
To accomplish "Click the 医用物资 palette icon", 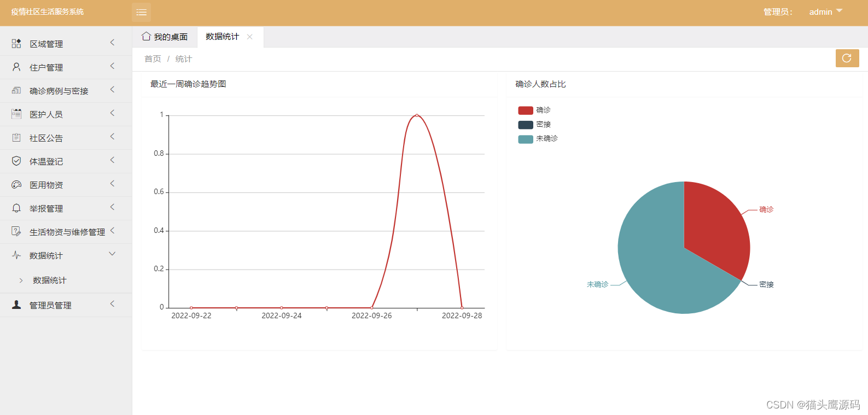I will tap(16, 184).
